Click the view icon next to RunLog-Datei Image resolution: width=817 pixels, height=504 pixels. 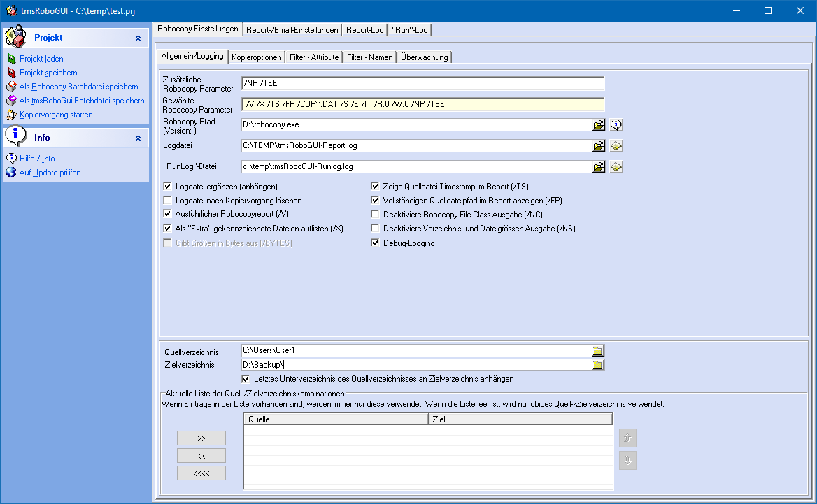pyautogui.click(x=616, y=167)
